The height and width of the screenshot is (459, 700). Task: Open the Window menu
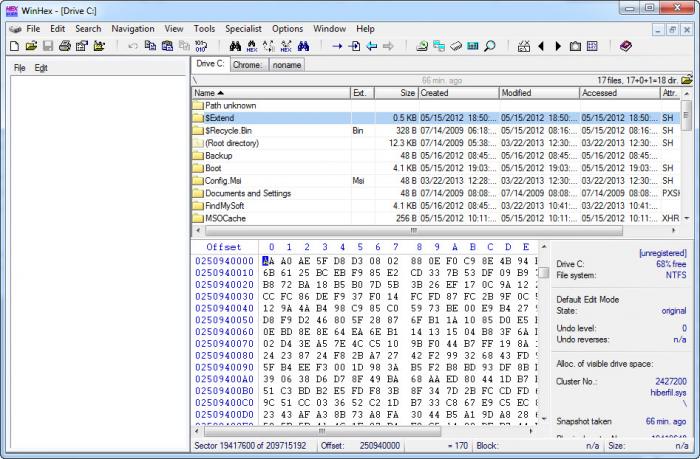329,29
